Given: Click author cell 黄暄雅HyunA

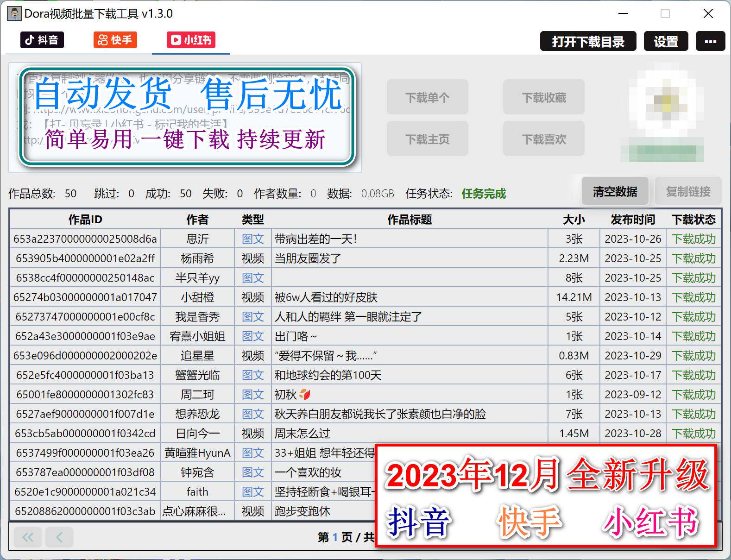Looking at the screenshot, I should pyautogui.click(x=197, y=453).
